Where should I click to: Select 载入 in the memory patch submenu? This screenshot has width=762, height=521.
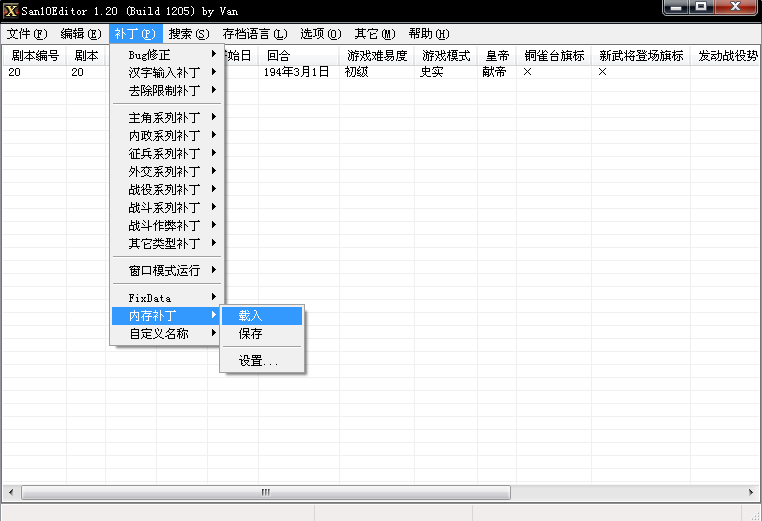(250, 316)
